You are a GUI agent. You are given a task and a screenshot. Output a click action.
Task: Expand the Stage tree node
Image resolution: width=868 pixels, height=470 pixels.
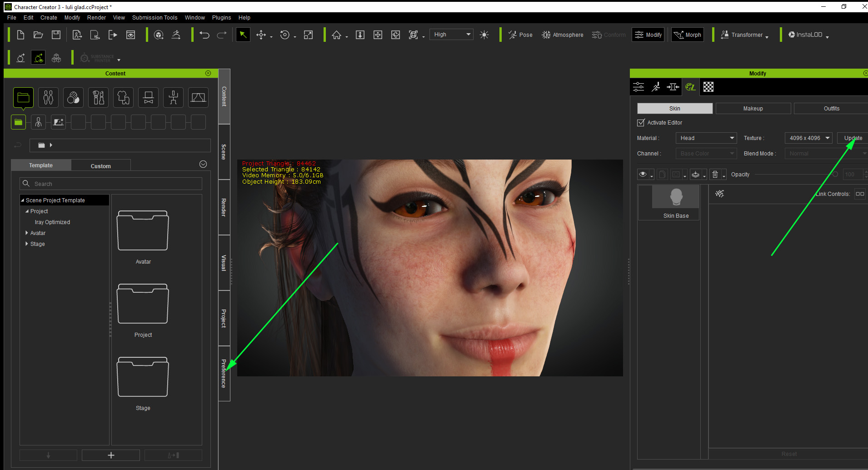[27, 244]
